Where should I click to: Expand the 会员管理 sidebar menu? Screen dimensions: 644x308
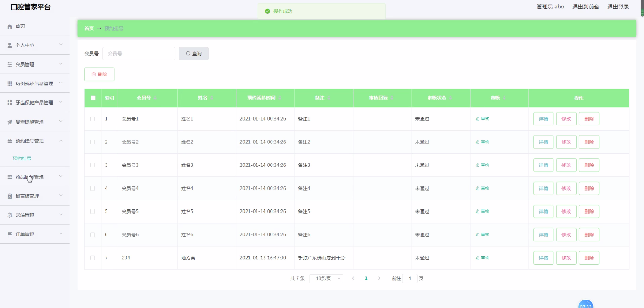pos(35,65)
